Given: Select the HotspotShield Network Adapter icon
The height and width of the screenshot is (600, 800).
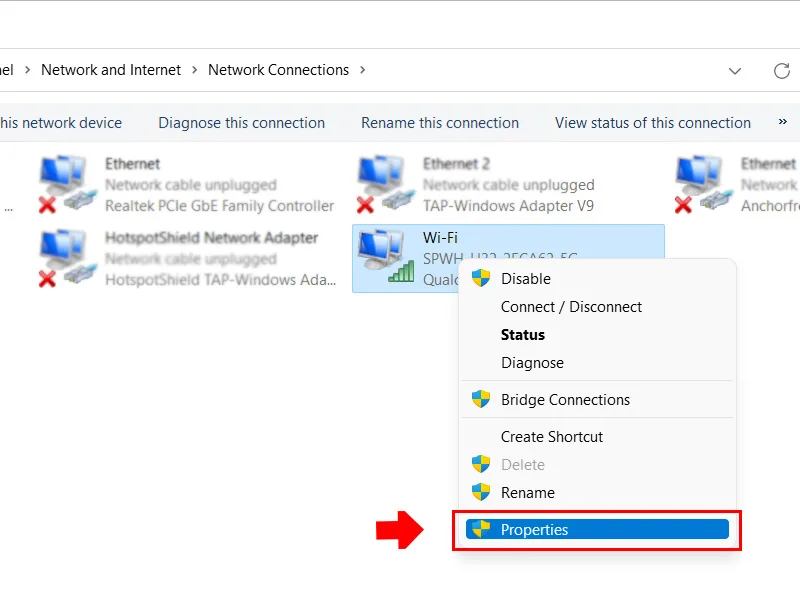Looking at the screenshot, I should pyautogui.click(x=67, y=258).
